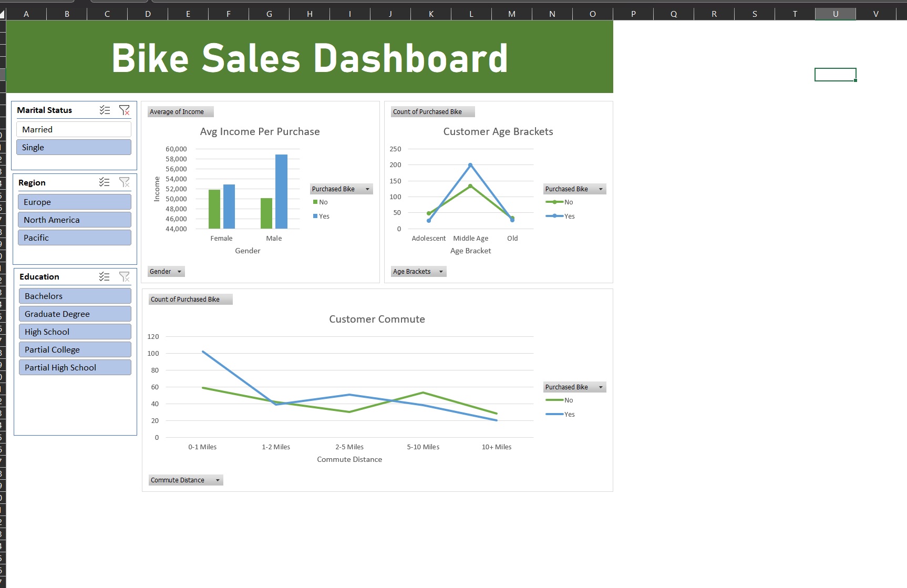Toggle the Europe region filter
Viewport: 907px width, 588px height.
point(75,202)
